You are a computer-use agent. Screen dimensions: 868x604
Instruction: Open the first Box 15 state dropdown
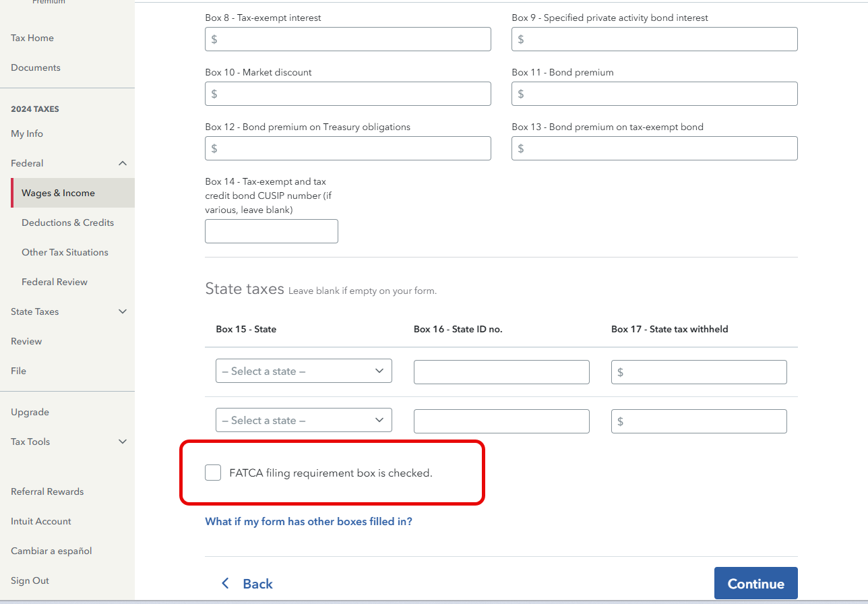(x=303, y=371)
